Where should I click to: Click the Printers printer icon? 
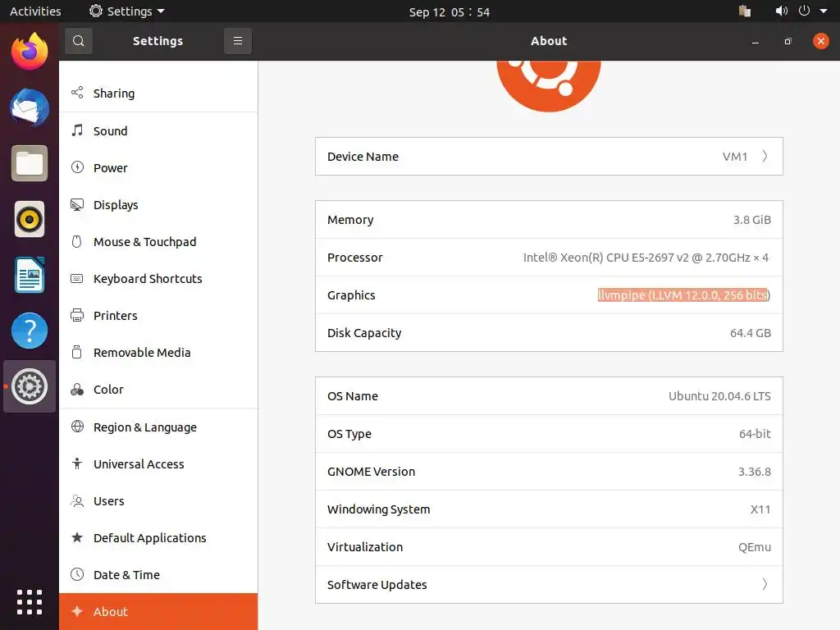coord(77,316)
